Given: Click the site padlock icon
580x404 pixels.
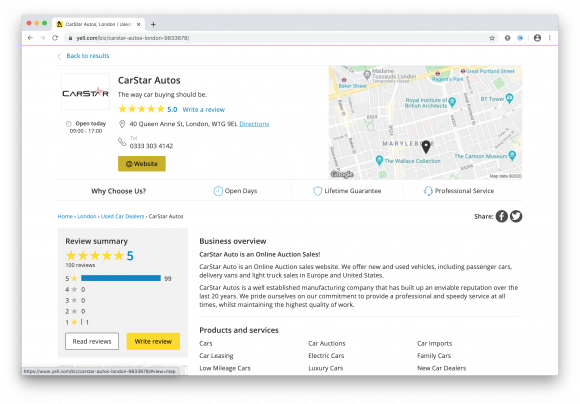Looking at the screenshot, I should 70,38.
